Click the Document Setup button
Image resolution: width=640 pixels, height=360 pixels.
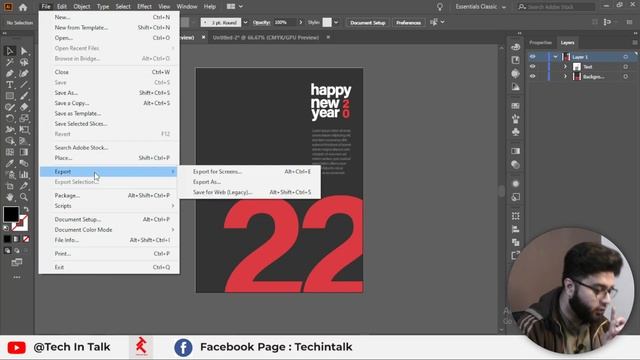[x=368, y=22]
